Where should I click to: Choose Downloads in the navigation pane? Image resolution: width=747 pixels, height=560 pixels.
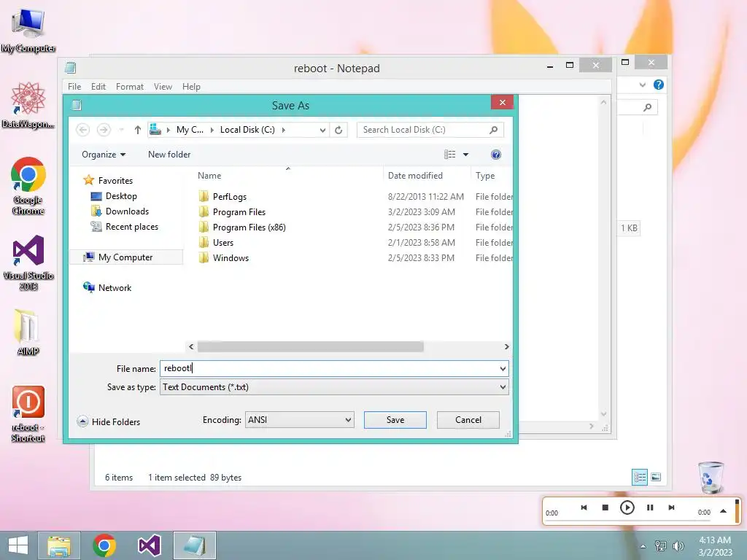pos(127,211)
